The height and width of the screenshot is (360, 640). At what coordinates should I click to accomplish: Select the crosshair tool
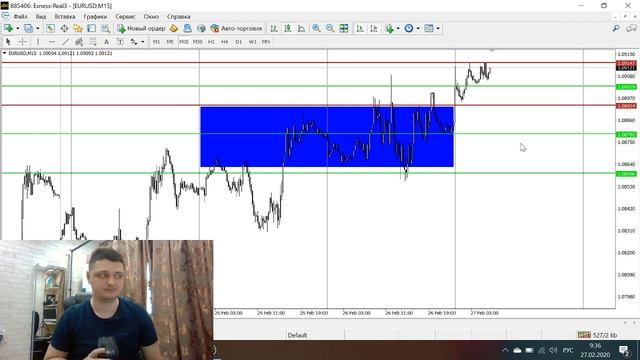point(22,42)
